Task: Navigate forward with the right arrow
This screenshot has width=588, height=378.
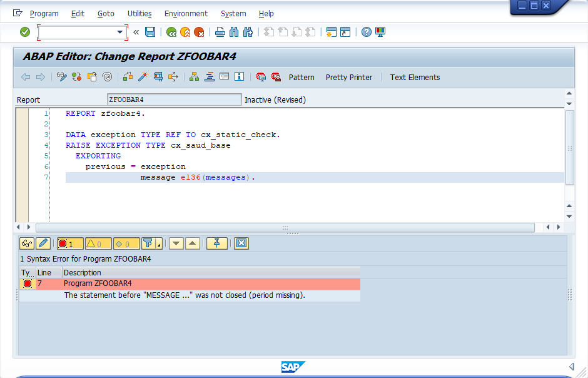Action: pos(41,77)
